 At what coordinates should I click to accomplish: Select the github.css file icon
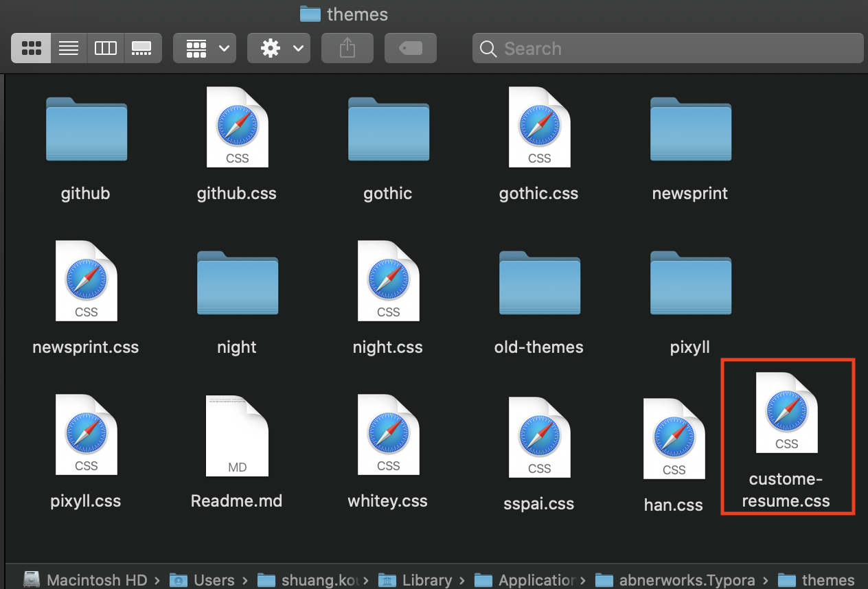237,127
